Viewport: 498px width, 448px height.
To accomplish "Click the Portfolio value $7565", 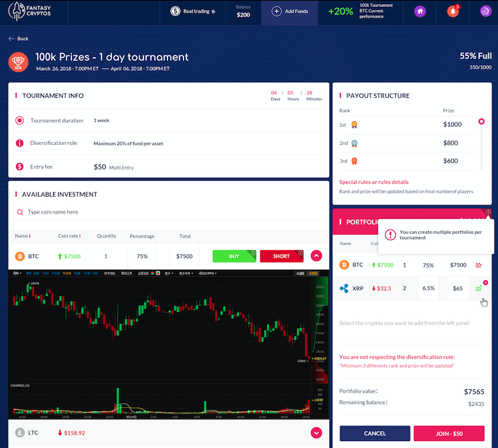I will (474, 391).
